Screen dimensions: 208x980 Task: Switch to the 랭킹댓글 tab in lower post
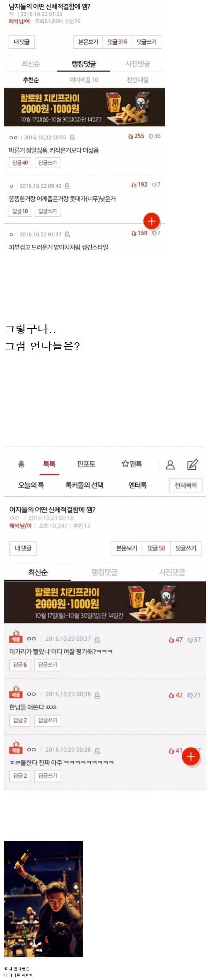click(104, 572)
